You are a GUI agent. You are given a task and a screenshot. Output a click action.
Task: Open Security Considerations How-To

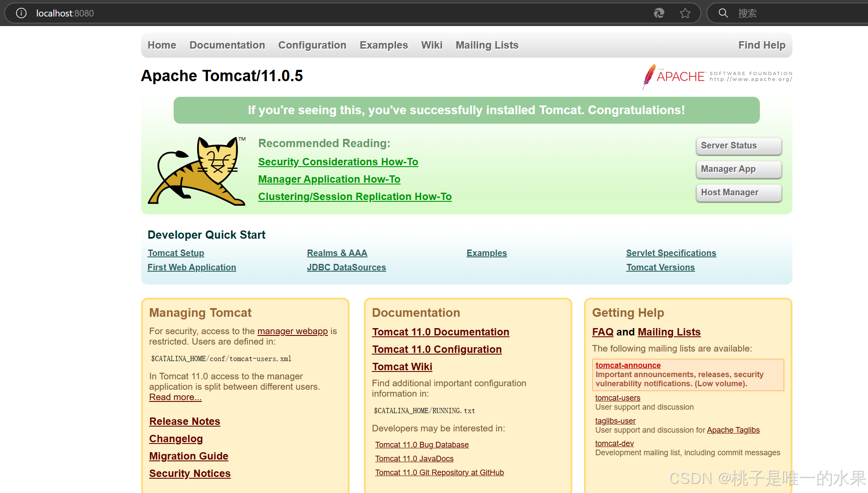coord(338,161)
